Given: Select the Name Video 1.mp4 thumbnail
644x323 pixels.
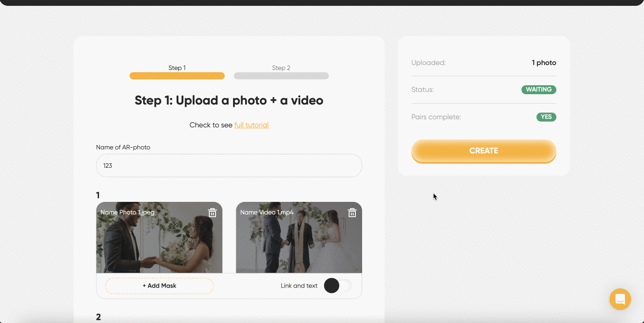Looking at the screenshot, I should pyautogui.click(x=299, y=237).
